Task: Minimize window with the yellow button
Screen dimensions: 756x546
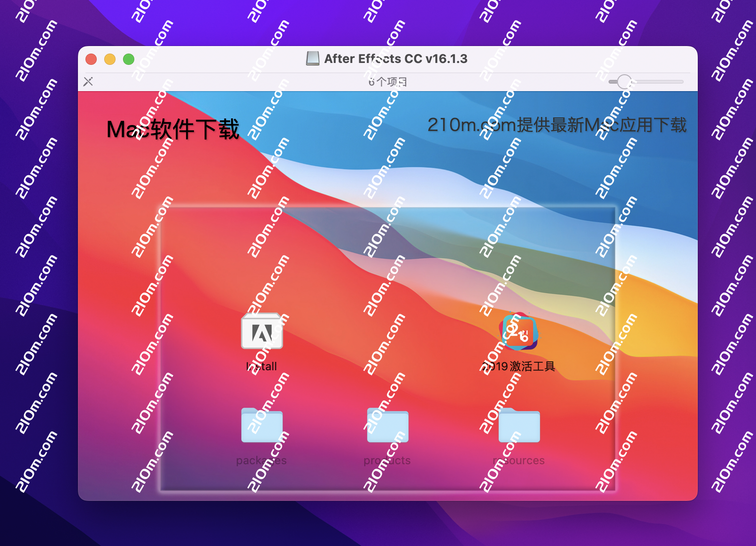Action: click(110, 59)
